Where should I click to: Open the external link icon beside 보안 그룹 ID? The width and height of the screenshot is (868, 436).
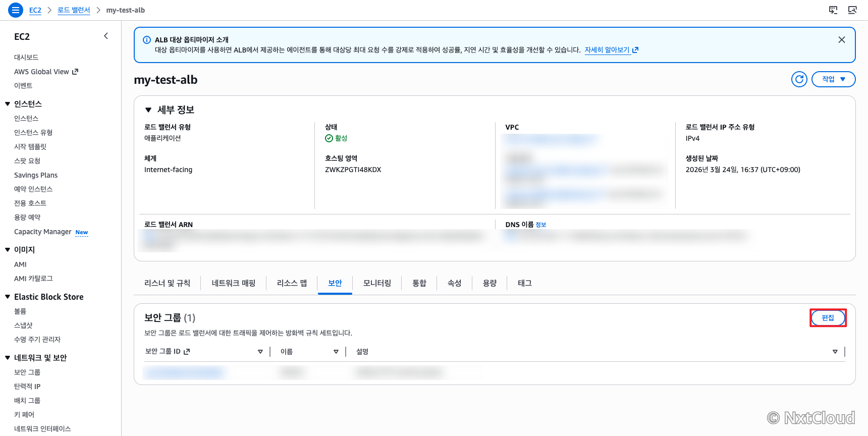(187, 352)
